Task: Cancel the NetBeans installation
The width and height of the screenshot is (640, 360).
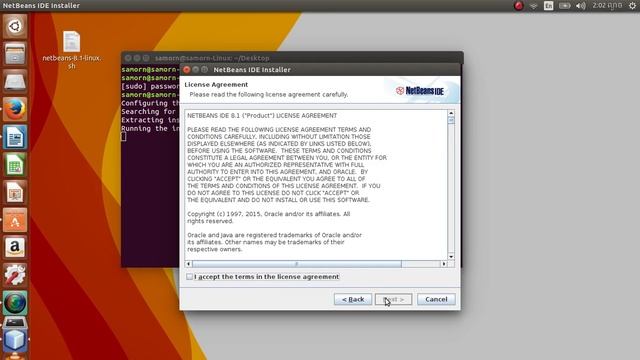Action: pos(436,299)
